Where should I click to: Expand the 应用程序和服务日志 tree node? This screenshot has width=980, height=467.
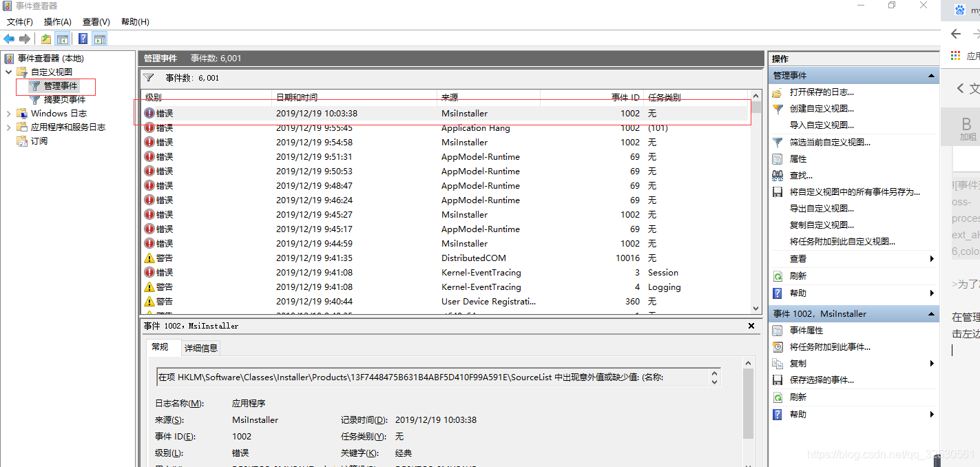(x=9, y=127)
